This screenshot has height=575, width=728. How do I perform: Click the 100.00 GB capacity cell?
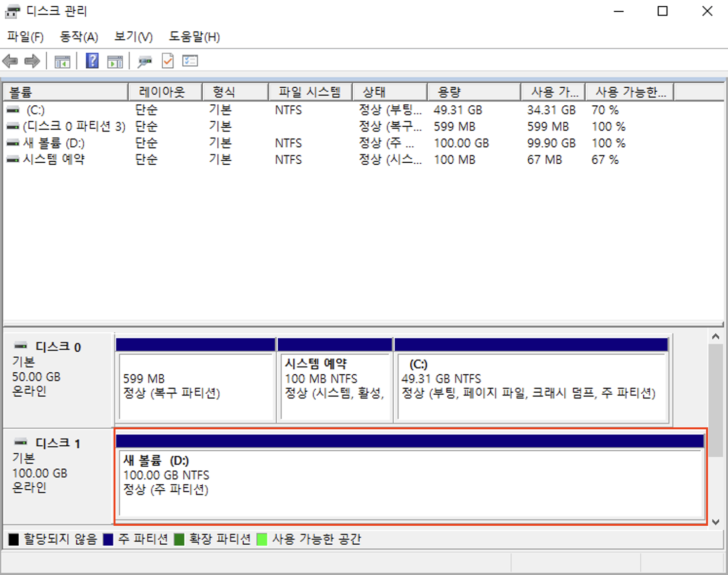pyautogui.click(x=461, y=144)
